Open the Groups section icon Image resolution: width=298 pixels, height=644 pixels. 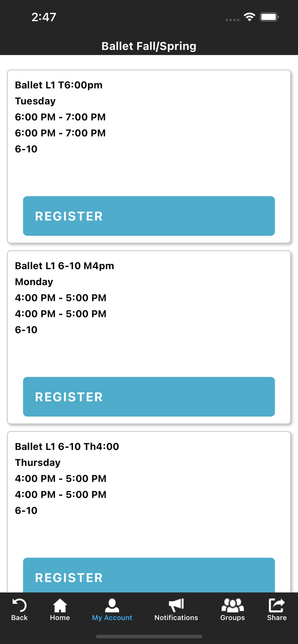pyautogui.click(x=232, y=606)
